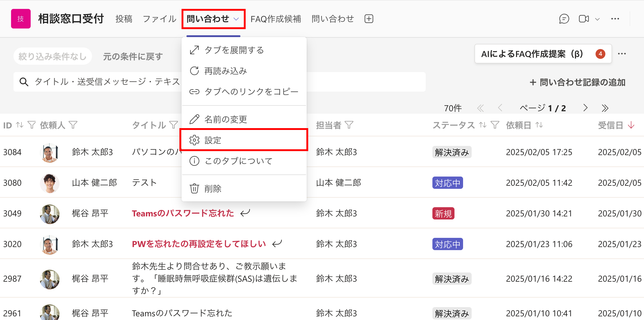The width and height of the screenshot is (644, 320).
Task: Open the filter icon next to ID
Action: pyautogui.click(x=32, y=125)
